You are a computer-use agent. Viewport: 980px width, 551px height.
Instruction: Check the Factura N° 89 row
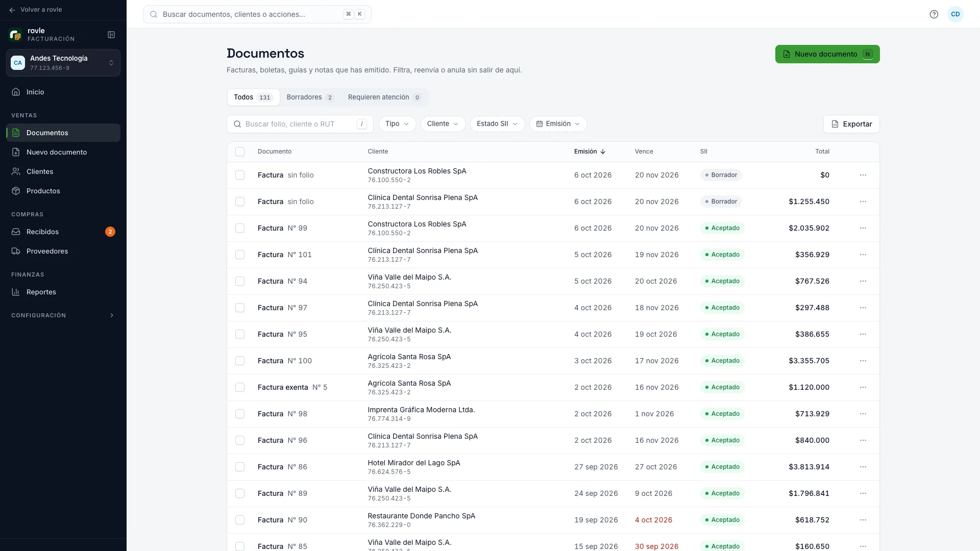coord(240,493)
